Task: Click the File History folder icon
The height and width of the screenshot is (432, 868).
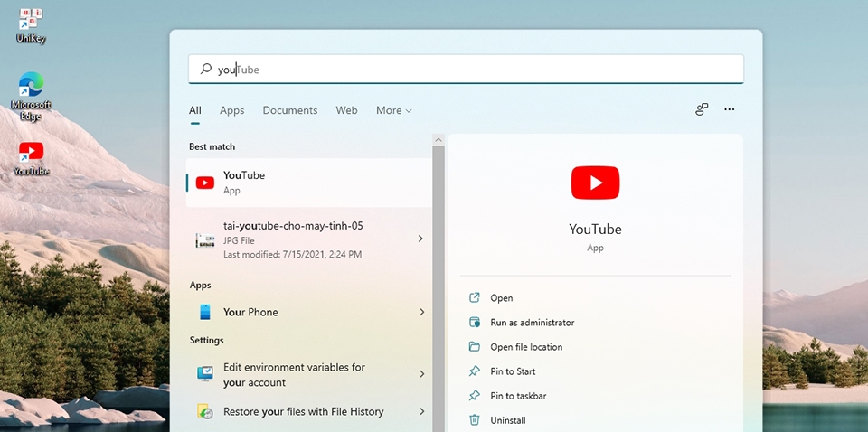Action: (x=205, y=411)
